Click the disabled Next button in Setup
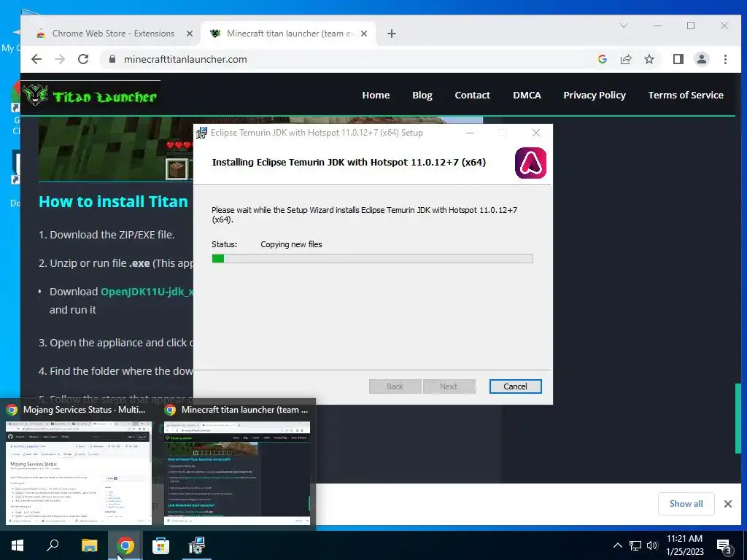The width and height of the screenshot is (747, 560). pyautogui.click(x=449, y=386)
